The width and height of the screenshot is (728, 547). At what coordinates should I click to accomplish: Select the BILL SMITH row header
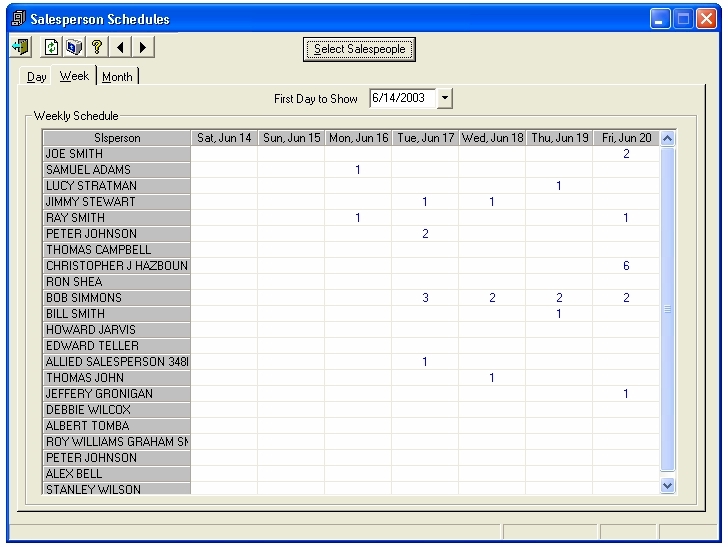pyautogui.click(x=117, y=314)
